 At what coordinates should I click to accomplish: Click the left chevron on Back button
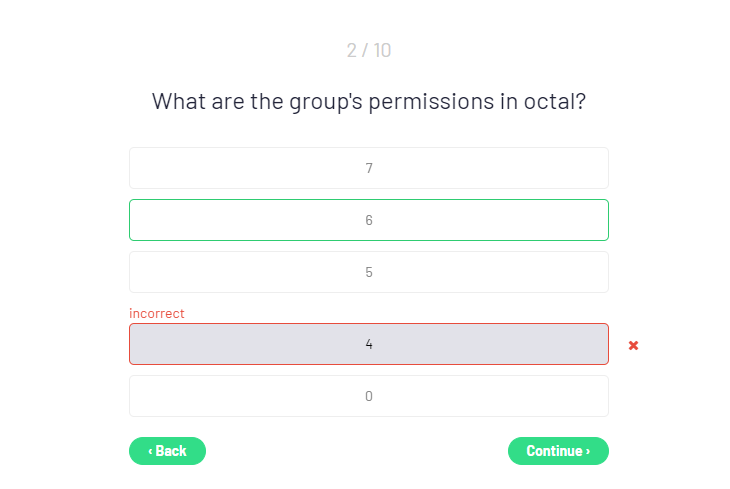click(150, 451)
